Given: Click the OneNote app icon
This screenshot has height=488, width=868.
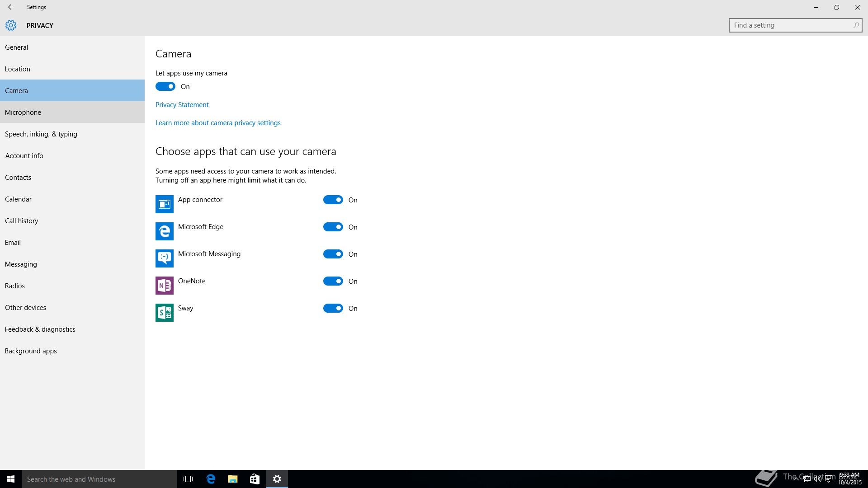Looking at the screenshot, I should [165, 286].
